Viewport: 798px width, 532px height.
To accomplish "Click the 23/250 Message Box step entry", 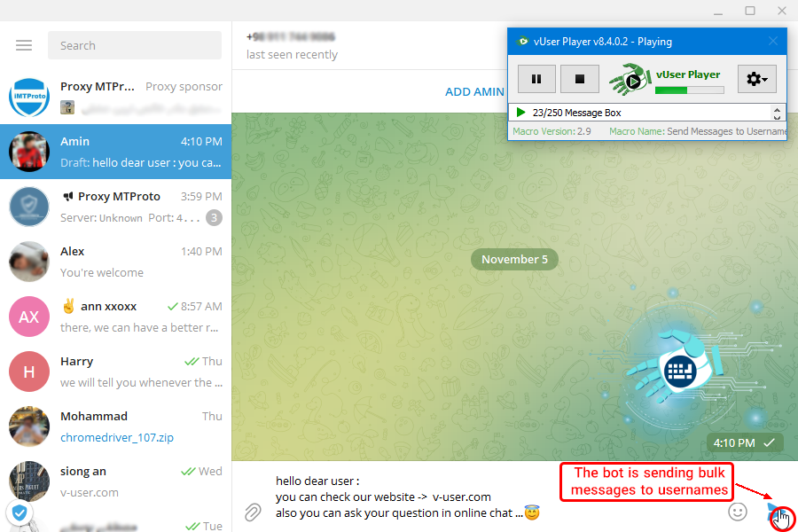I will click(576, 113).
